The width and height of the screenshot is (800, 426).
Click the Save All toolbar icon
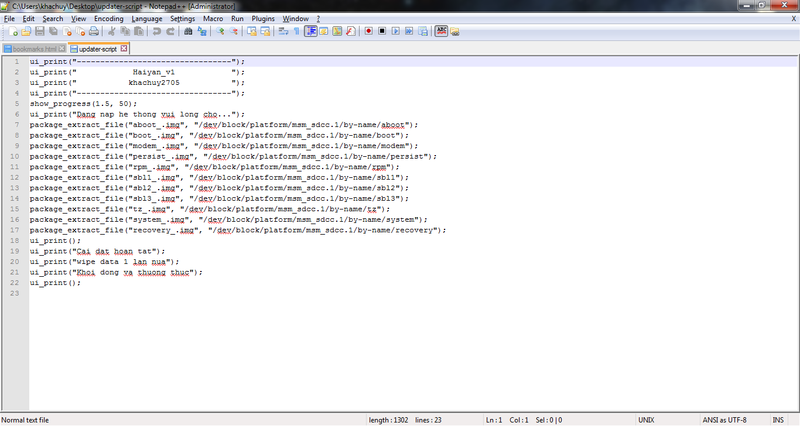click(53, 32)
